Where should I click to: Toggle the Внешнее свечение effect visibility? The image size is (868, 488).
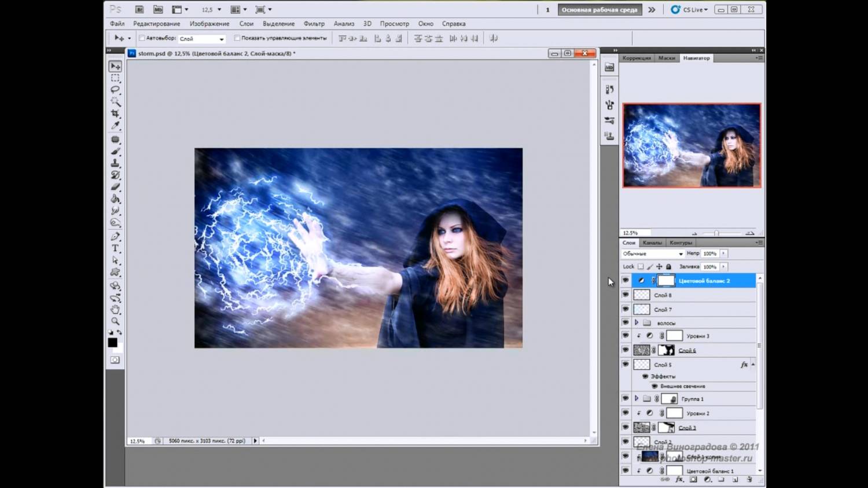click(x=654, y=386)
